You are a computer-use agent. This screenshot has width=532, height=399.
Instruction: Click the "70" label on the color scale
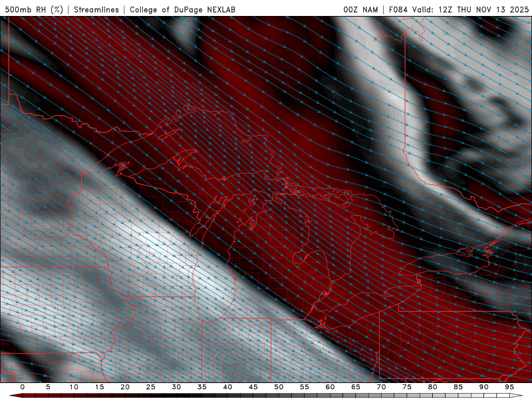[381, 387]
